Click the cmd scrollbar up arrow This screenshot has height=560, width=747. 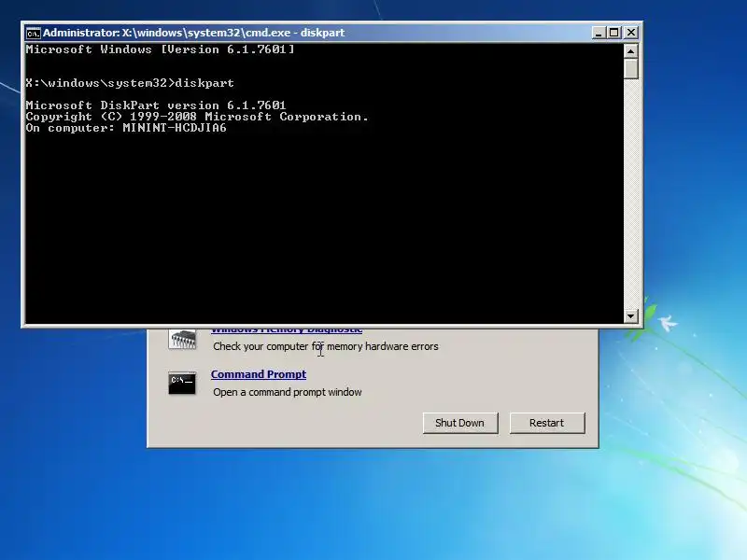click(631, 51)
